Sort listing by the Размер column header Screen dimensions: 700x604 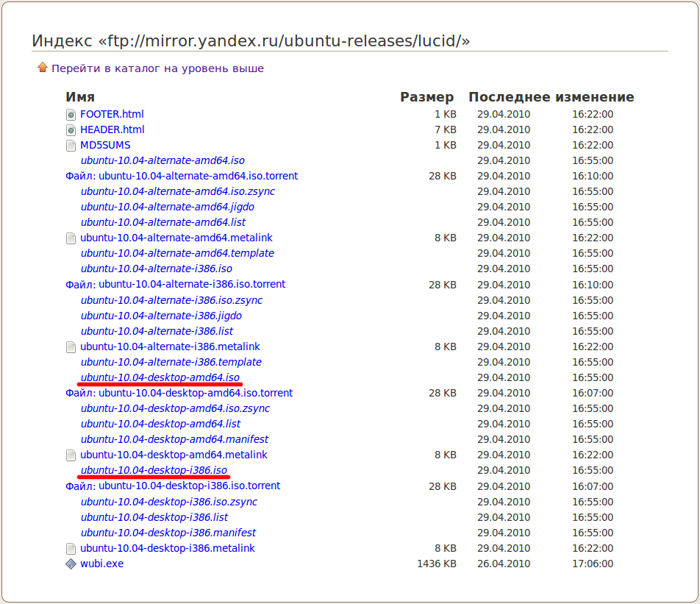(426, 97)
